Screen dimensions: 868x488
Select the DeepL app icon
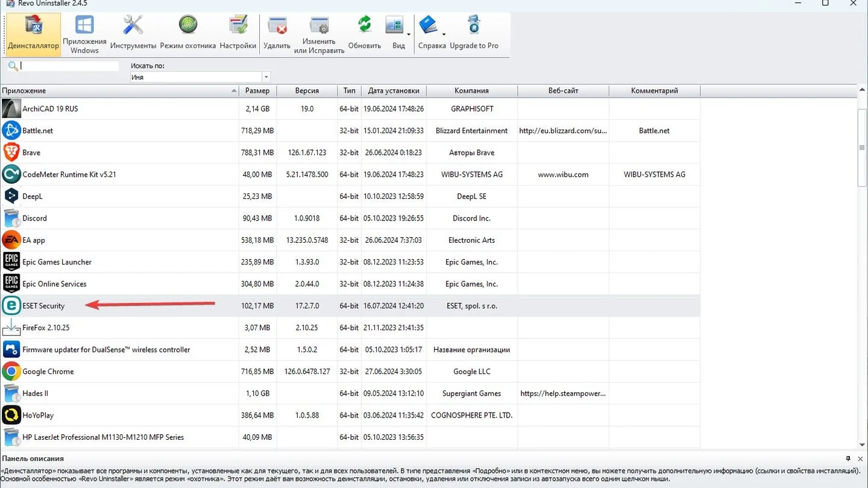(11, 196)
